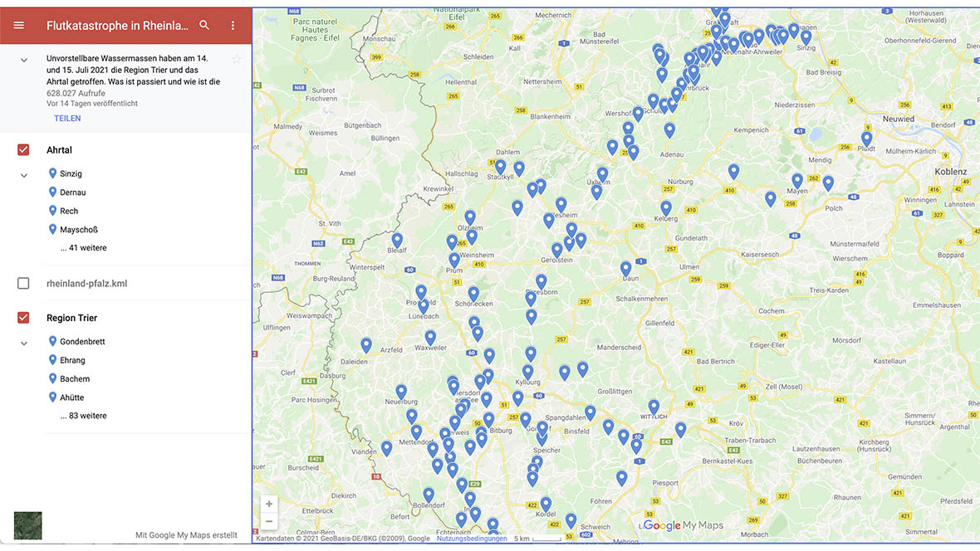The image size is (980, 551).
Task: Click the map pin at Schweich
Action: coord(571,519)
